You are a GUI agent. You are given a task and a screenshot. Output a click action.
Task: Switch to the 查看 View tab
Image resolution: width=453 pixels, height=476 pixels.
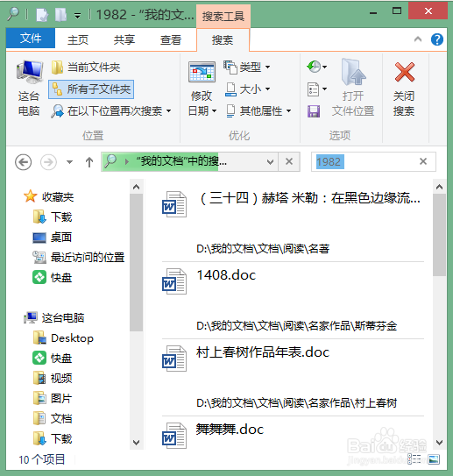(x=171, y=39)
